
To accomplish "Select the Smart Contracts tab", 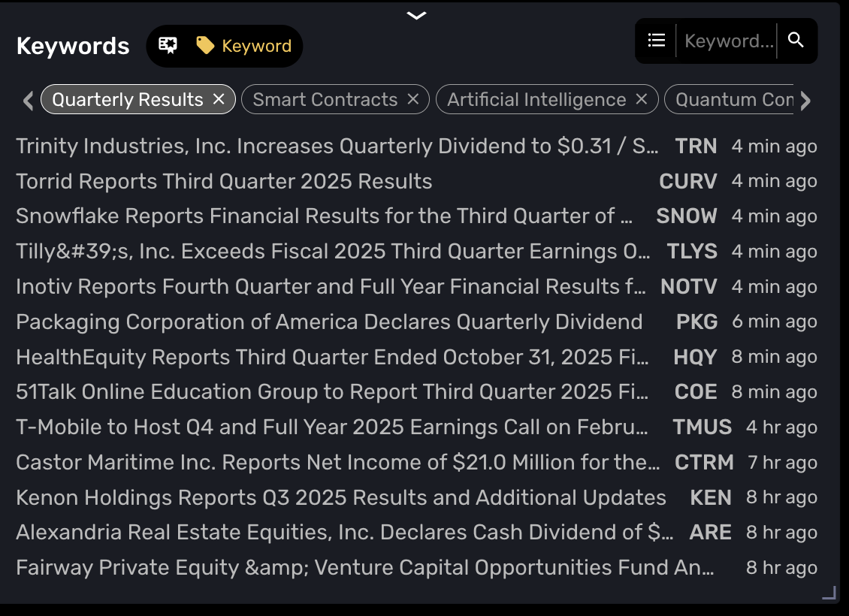I will 325,100.
